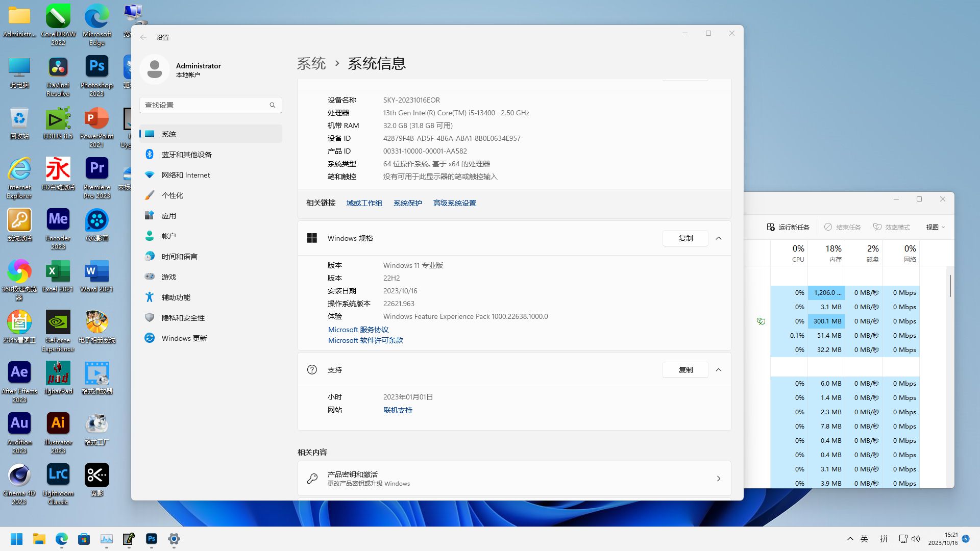This screenshot has height=551, width=980.
Task: Launch EDIUS 8.5 desktop shortcut
Action: [x=58, y=122]
